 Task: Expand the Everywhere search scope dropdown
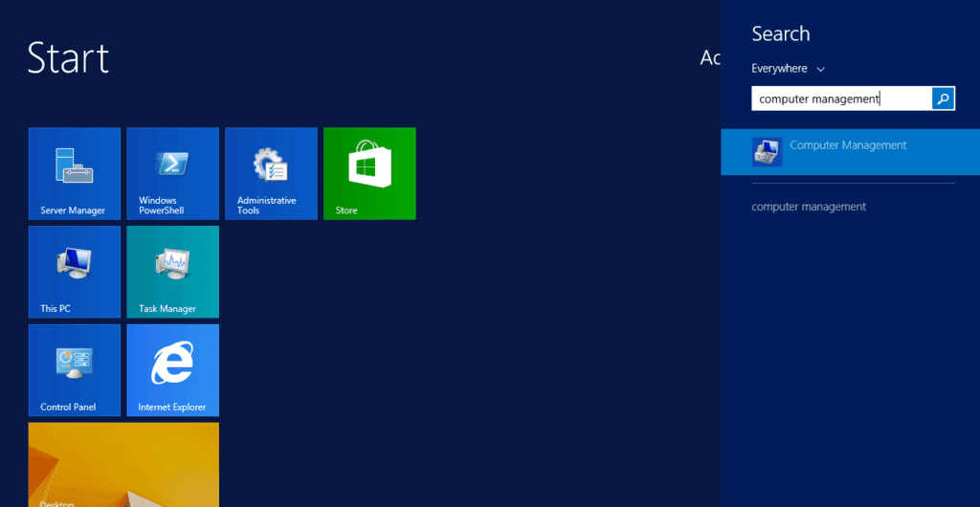tap(789, 69)
